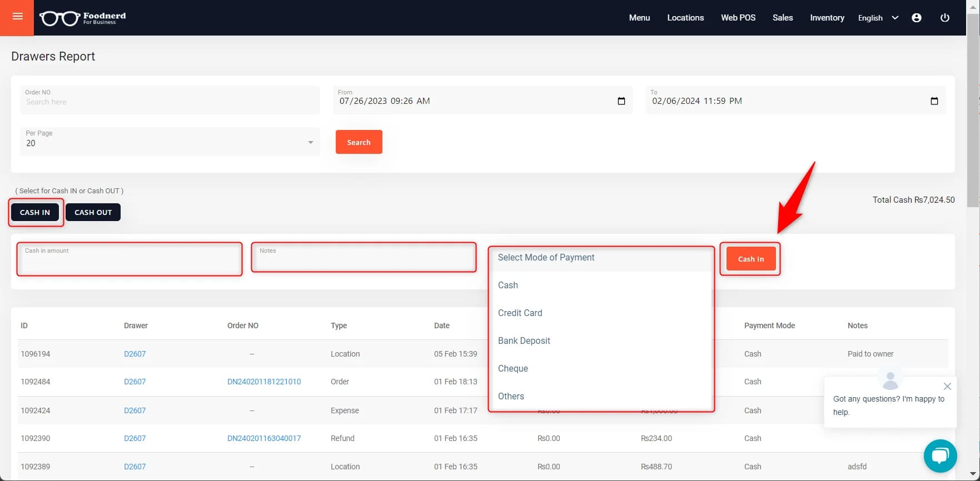Click the To date-time field

(x=795, y=100)
